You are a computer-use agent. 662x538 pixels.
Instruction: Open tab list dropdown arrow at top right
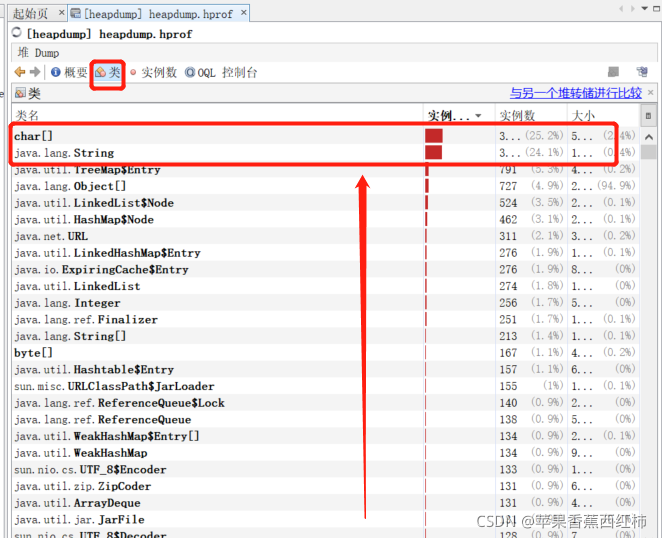tap(645, 8)
